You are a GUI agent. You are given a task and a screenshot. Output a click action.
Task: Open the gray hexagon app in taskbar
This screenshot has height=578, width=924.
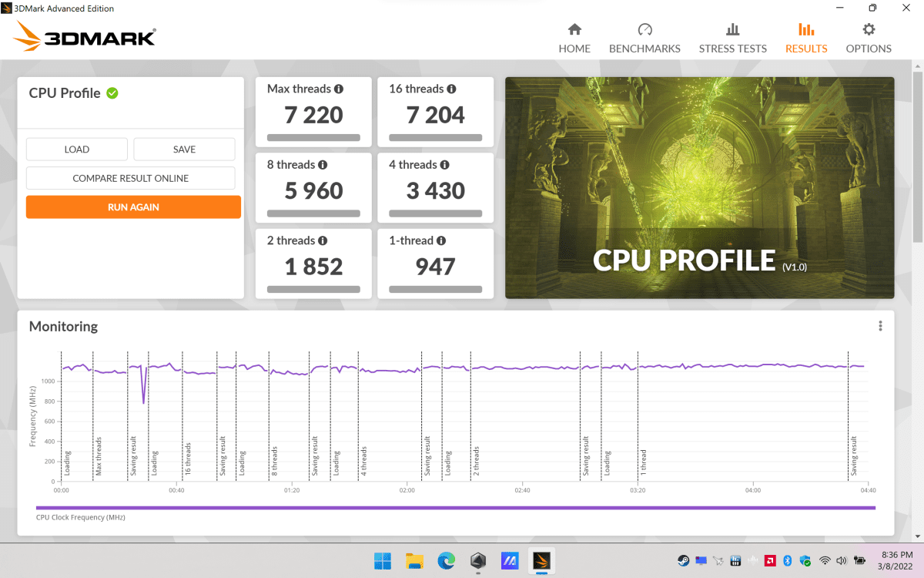[x=478, y=560]
